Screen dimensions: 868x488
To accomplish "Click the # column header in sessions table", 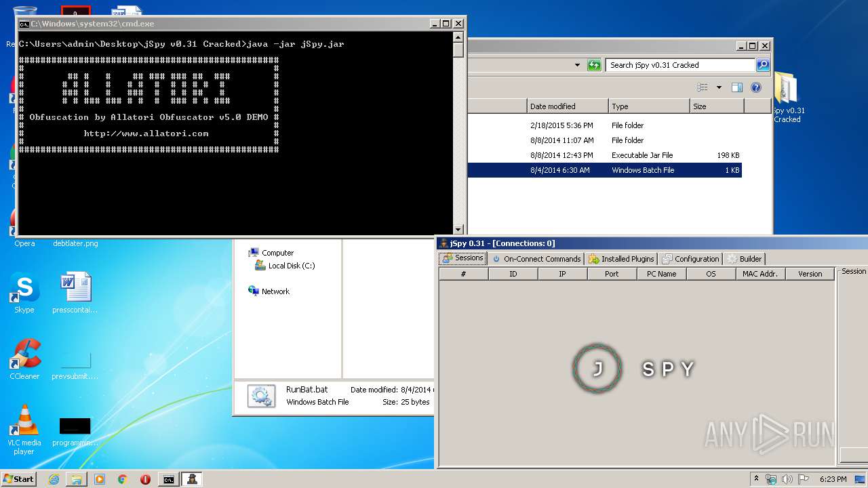I will (464, 274).
